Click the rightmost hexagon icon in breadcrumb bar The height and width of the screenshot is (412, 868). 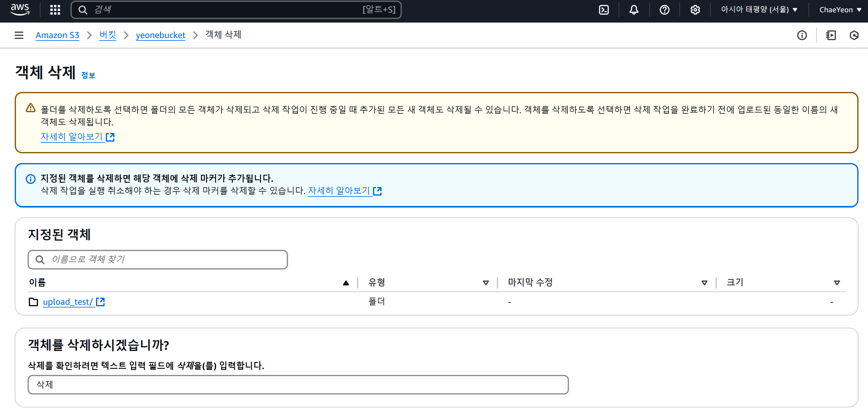[x=854, y=35]
